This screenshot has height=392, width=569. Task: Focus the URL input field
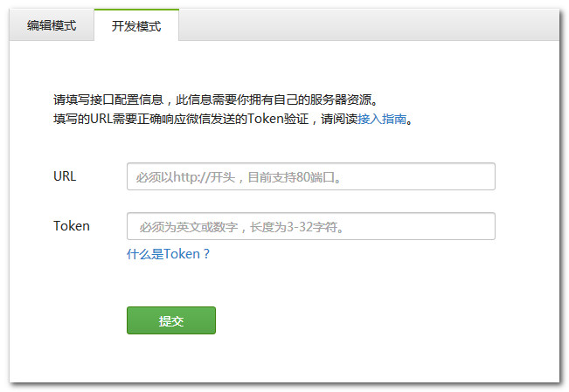tap(311, 176)
